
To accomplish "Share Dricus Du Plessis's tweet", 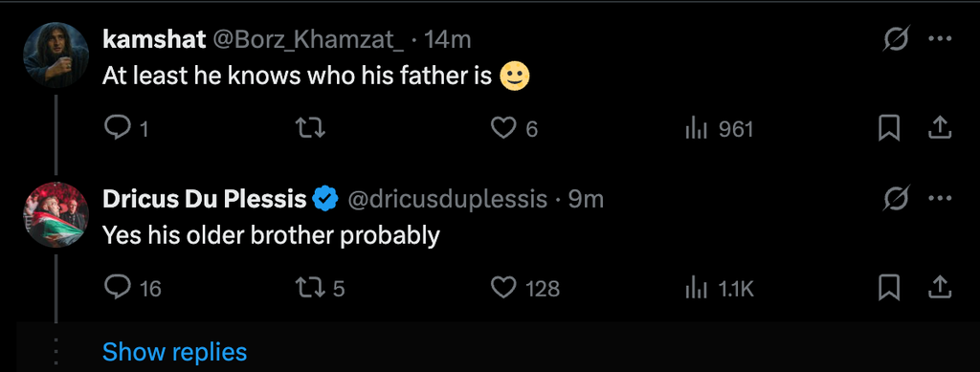I will pos(940,288).
